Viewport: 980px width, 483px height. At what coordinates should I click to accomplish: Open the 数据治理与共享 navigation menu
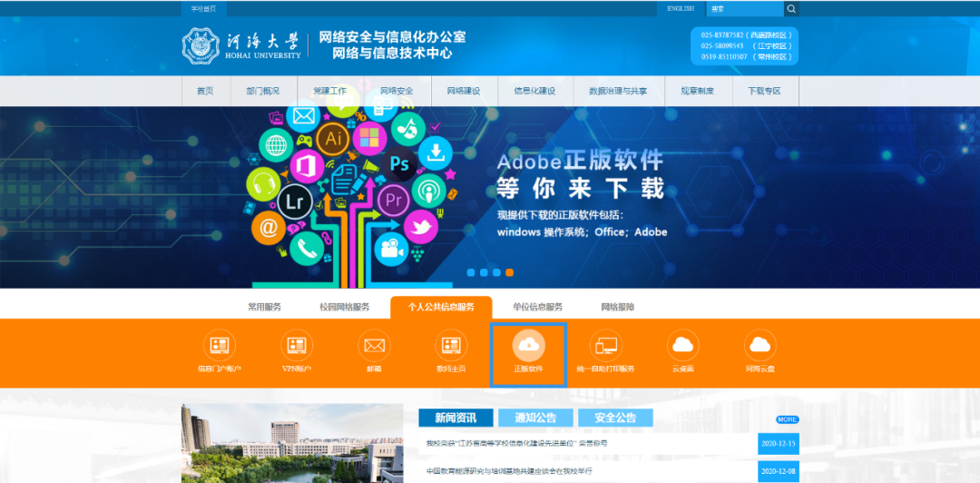click(x=618, y=92)
